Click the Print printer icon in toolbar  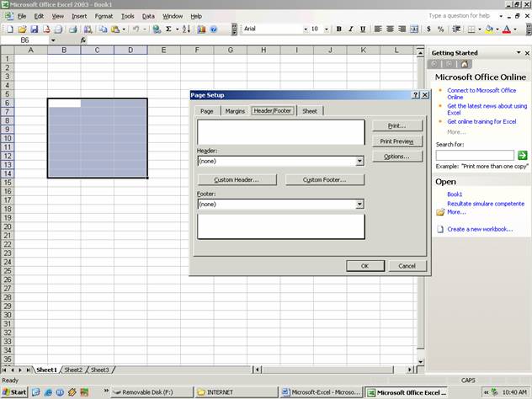(x=72, y=29)
